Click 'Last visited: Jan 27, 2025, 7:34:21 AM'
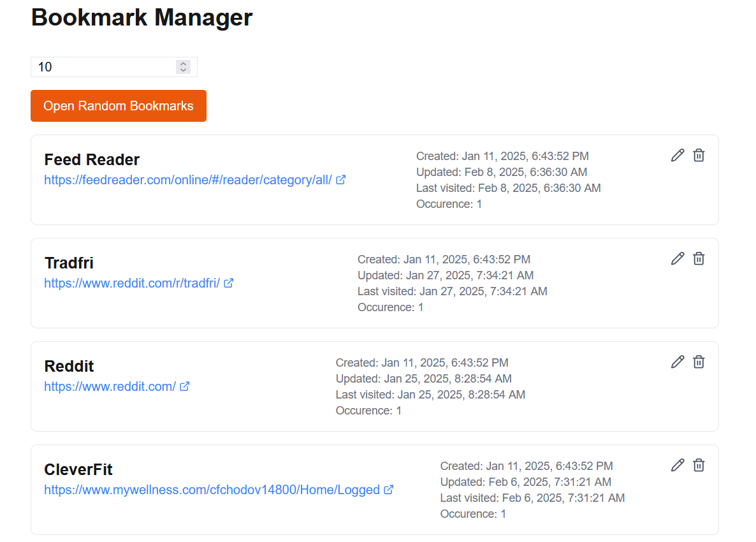 452,291
